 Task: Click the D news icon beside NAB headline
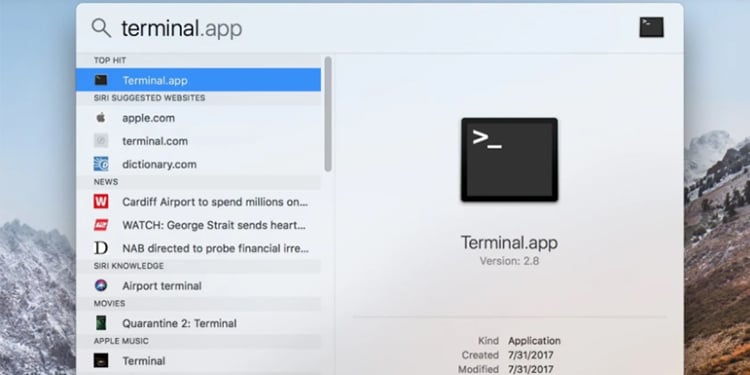[x=101, y=248]
